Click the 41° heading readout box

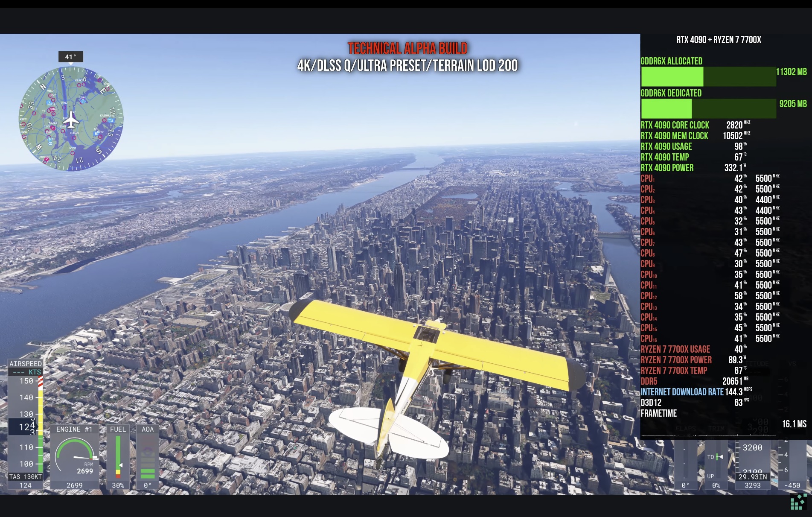[70, 57]
